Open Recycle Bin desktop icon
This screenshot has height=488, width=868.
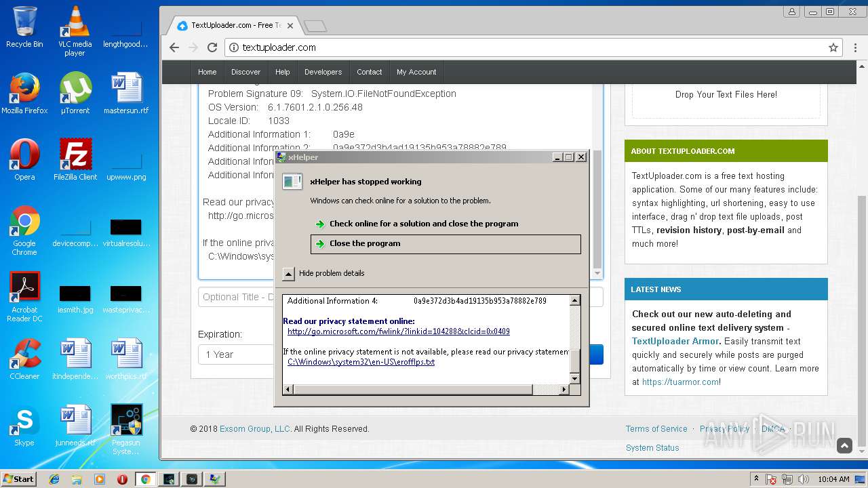(x=24, y=27)
